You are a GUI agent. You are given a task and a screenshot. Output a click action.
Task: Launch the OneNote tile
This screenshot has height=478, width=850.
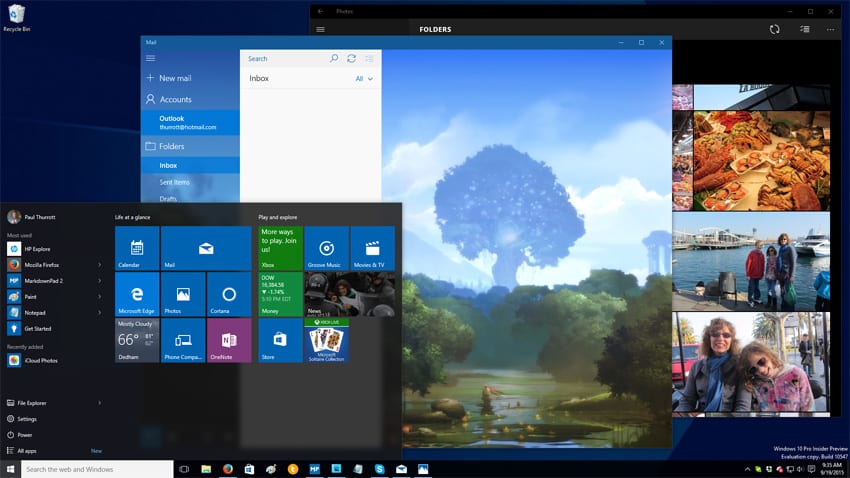(229, 340)
